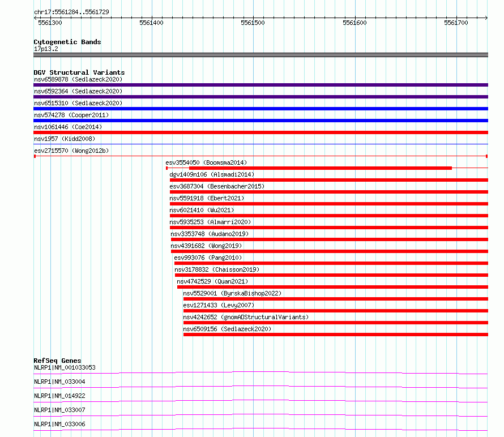The height and width of the screenshot is (437, 504).
Task: Click the red bar under nsv4242652
Action: pyautogui.click(x=336, y=323)
